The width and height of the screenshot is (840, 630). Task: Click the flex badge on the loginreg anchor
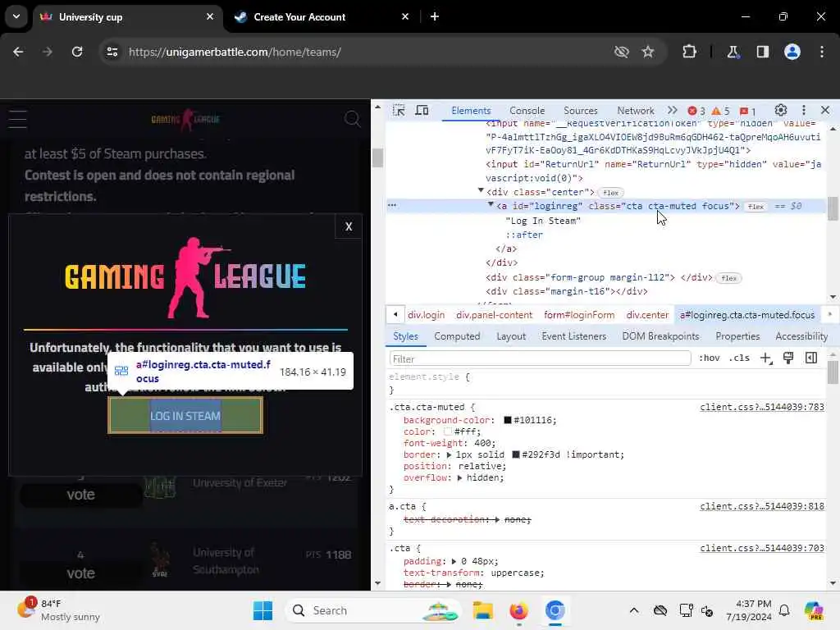(756, 206)
